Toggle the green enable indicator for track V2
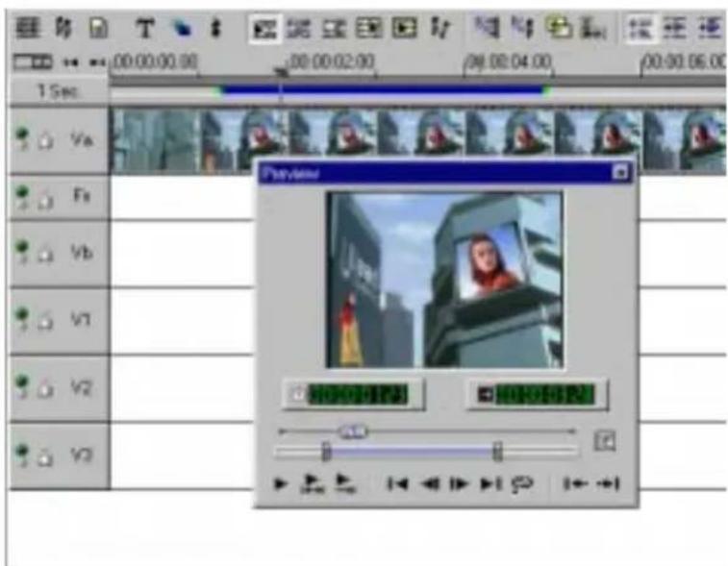Viewport: 728px width, 566px height. tap(22, 387)
